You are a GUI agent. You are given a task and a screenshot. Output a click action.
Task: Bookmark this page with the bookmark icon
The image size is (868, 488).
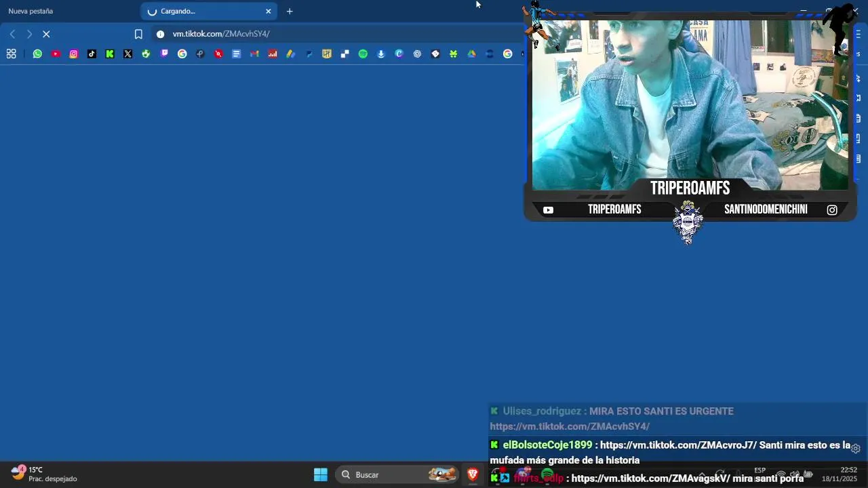tap(138, 34)
